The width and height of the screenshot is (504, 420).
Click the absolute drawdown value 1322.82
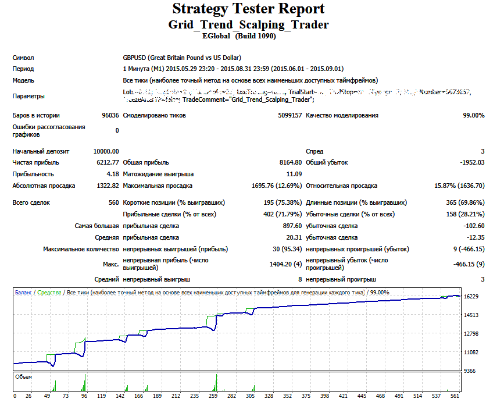point(108,186)
